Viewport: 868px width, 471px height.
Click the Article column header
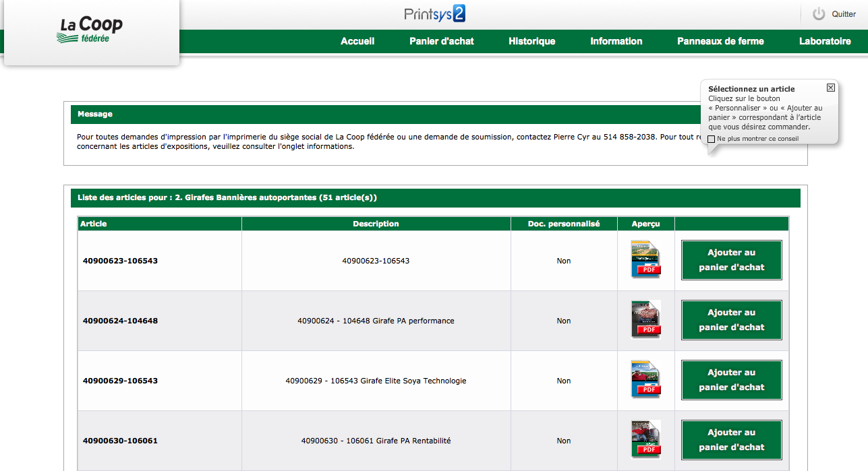[160, 224]
